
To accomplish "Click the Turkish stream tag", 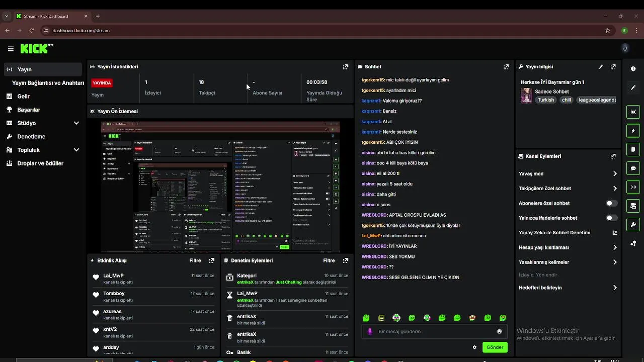I will pyautogui.click(x=545, y=100).
